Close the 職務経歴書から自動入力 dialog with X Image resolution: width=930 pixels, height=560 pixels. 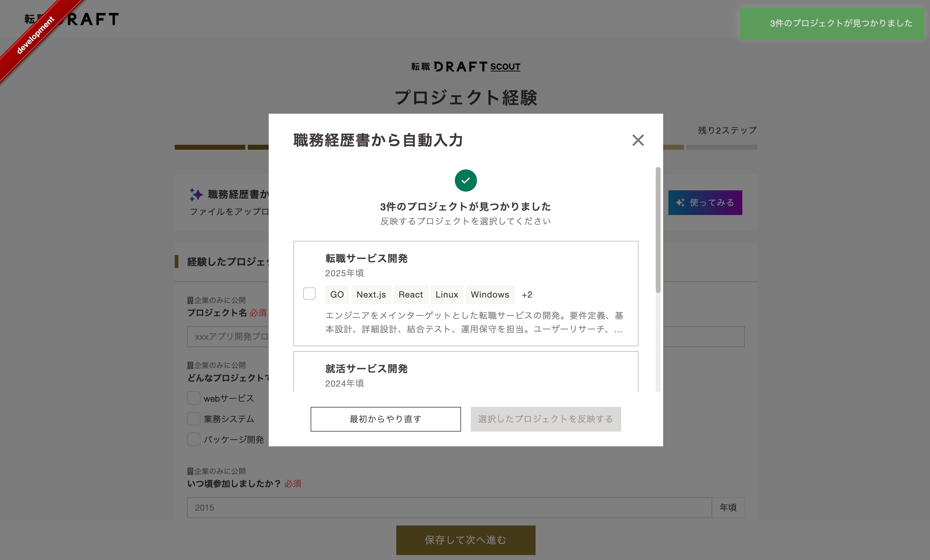click(x=638, y=140)
